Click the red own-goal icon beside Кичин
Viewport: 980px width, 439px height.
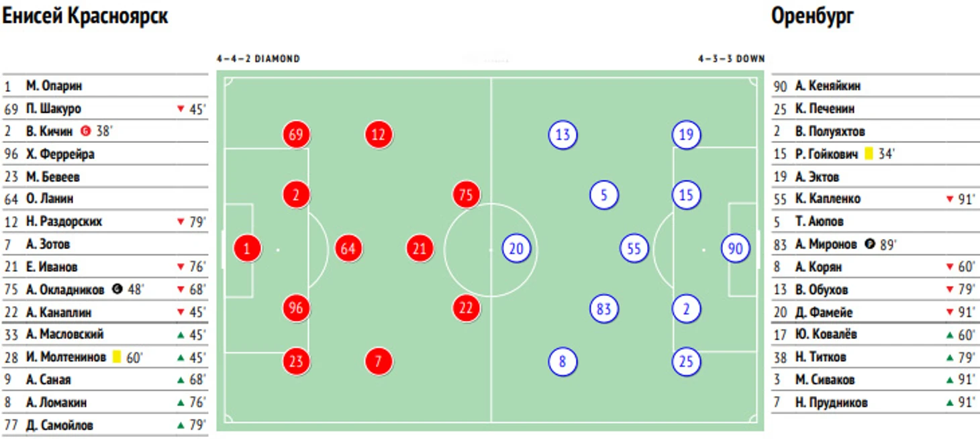tap(85, 132)
